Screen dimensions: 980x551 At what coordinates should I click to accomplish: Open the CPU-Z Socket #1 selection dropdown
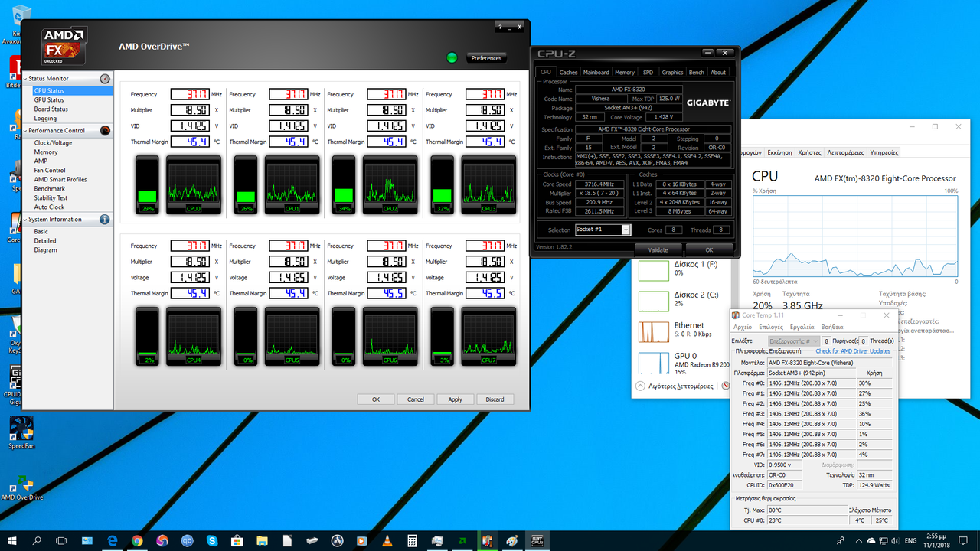(626, 230)
